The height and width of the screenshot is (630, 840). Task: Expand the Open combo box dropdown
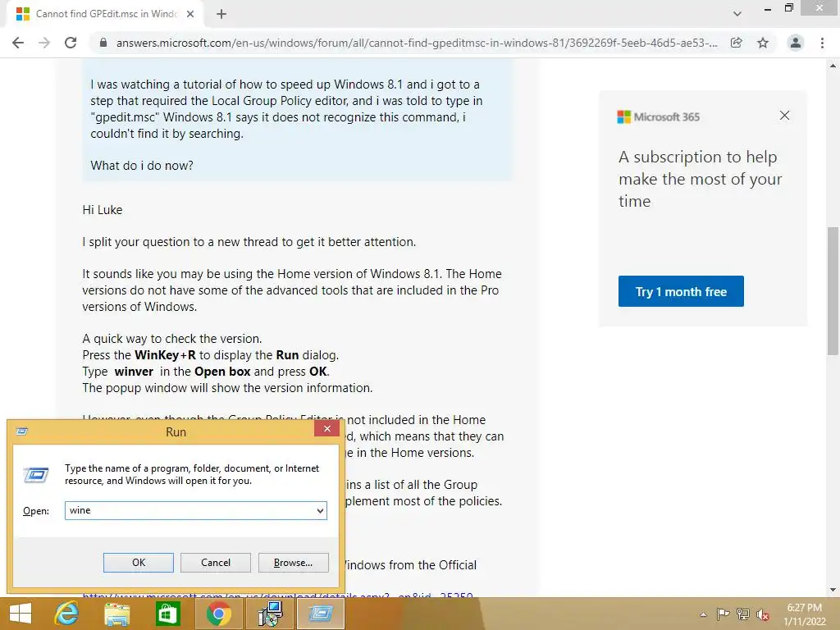click(321, 510)
